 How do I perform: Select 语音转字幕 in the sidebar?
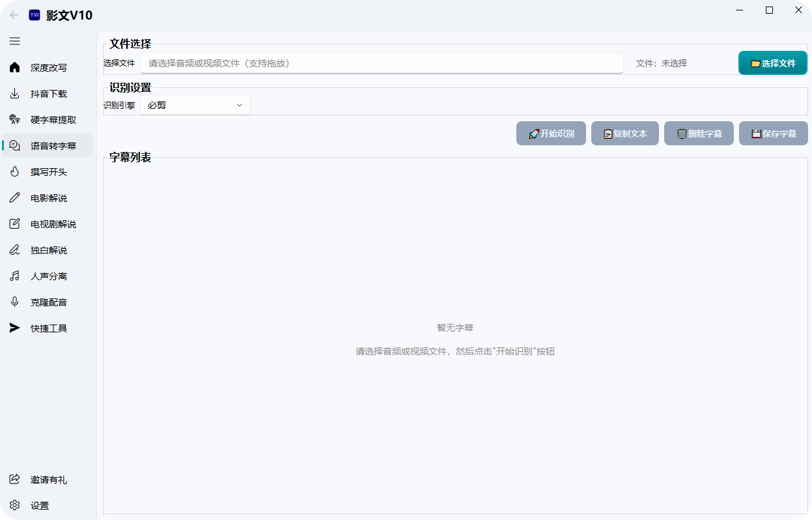53,146
